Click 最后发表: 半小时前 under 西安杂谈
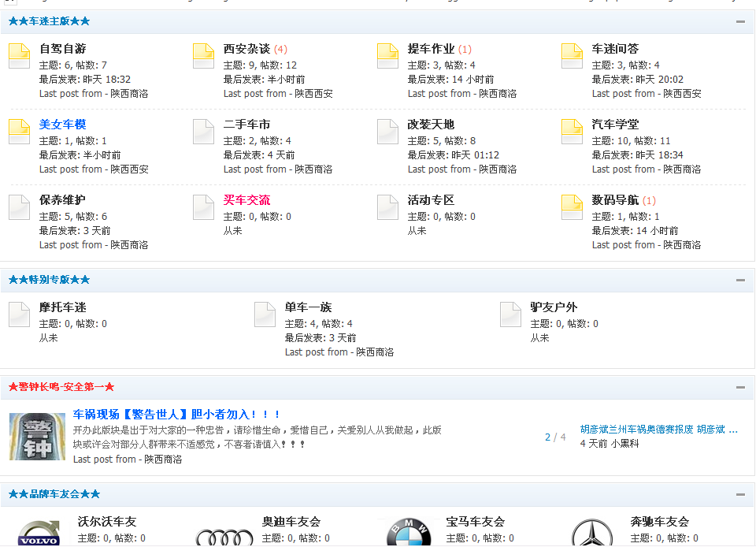Image resolution: width=756 pixels, height=547 pixels. click(x=265, y=79)
